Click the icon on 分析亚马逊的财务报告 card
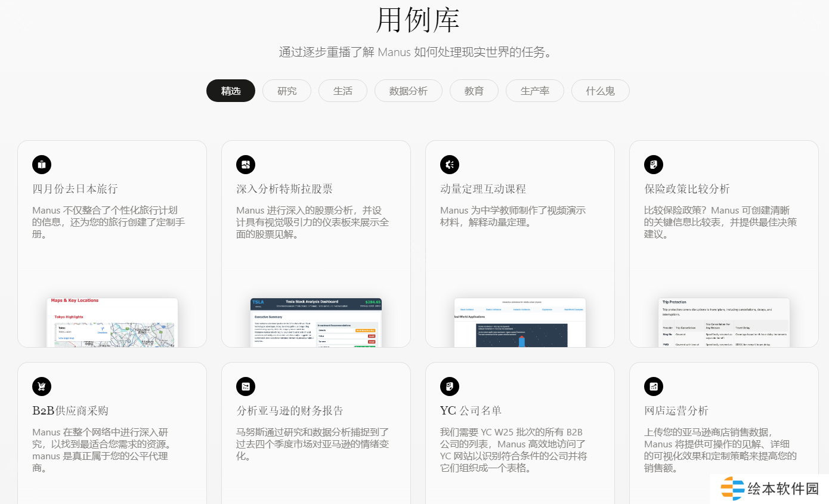The width and height of the screenshot is (829, 504). pos(246,386)
